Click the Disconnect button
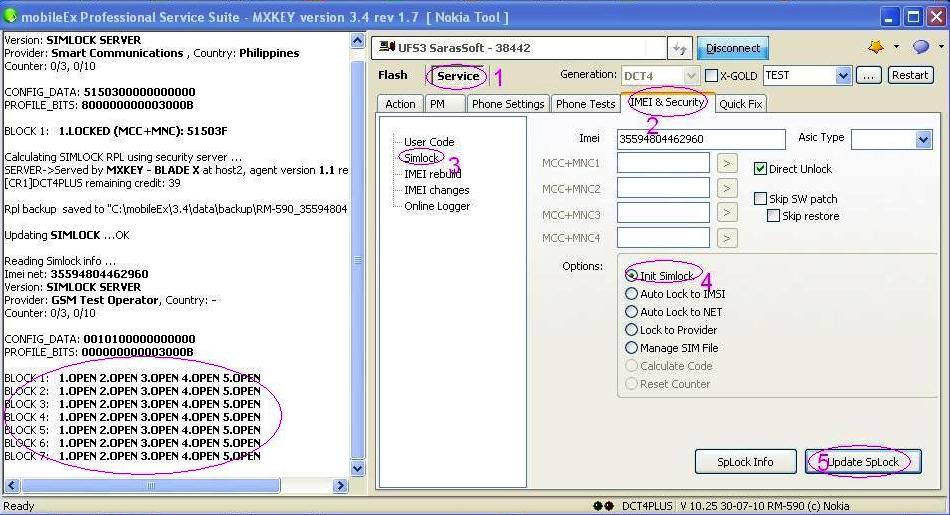950x515 pixels. (x=732, y=48)
